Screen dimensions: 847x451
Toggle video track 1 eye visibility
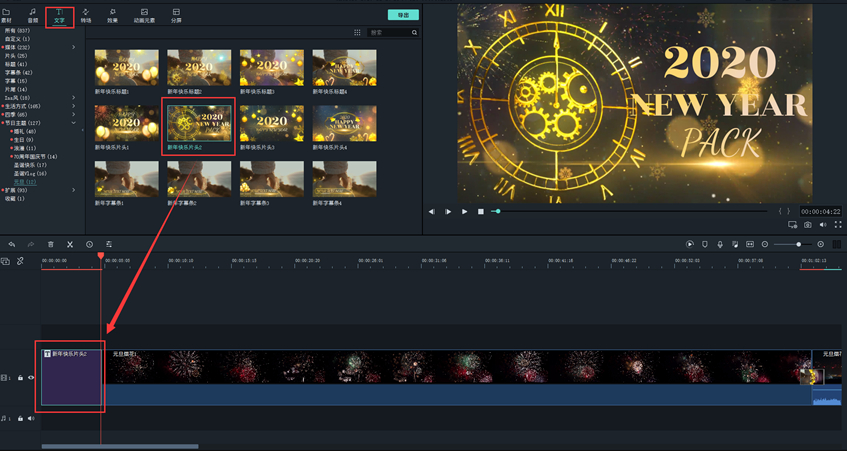[x=31, y=378]
